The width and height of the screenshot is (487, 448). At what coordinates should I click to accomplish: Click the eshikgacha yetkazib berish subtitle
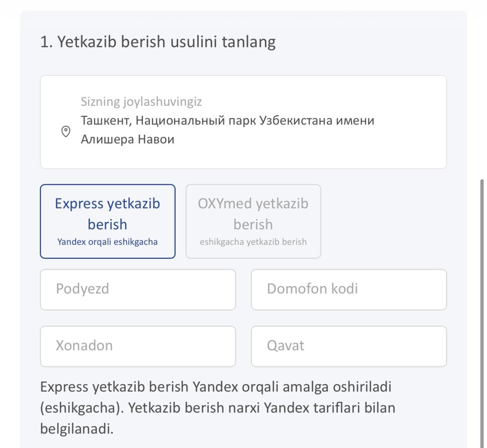coord(253,242)
